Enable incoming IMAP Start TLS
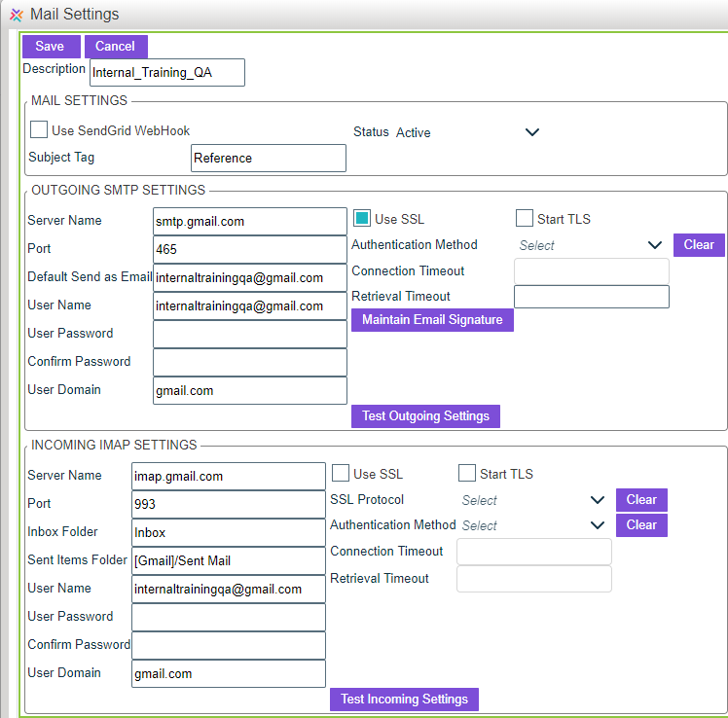Viewport: 728px width, 718px height. click(x=467, y=474)
